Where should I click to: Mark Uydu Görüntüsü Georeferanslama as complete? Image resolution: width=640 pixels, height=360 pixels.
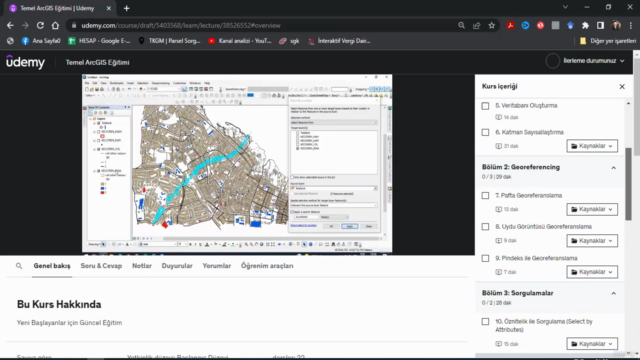[x=485, y=227]
